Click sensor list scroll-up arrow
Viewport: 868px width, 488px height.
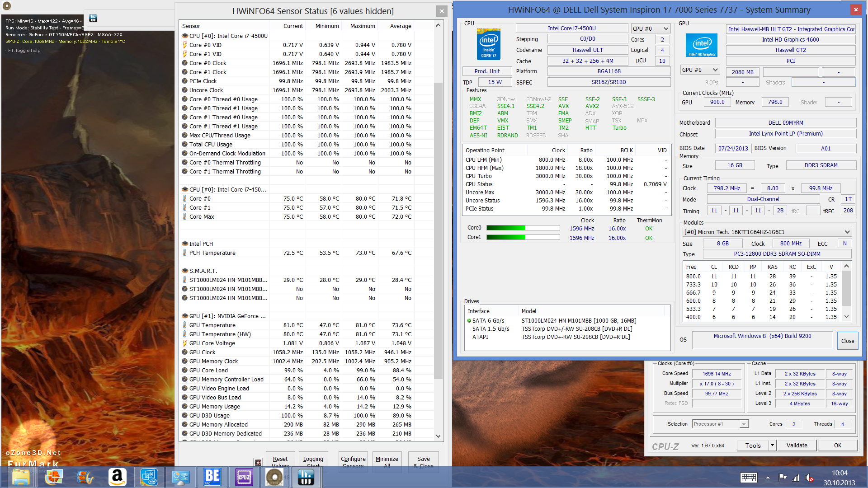pyautogui.click(x=438, y=25)
